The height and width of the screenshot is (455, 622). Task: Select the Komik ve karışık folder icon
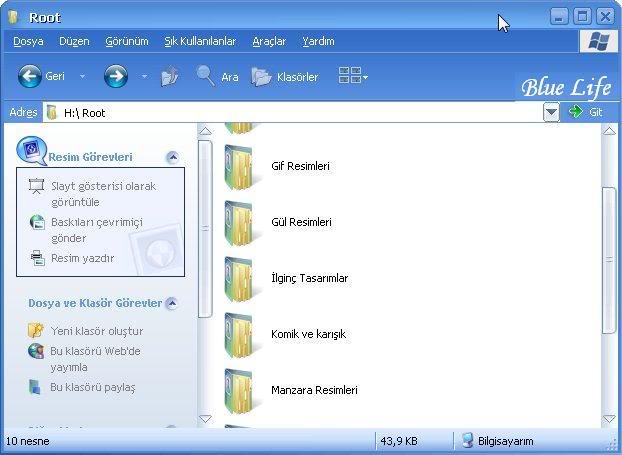click(x=239, y=334)
